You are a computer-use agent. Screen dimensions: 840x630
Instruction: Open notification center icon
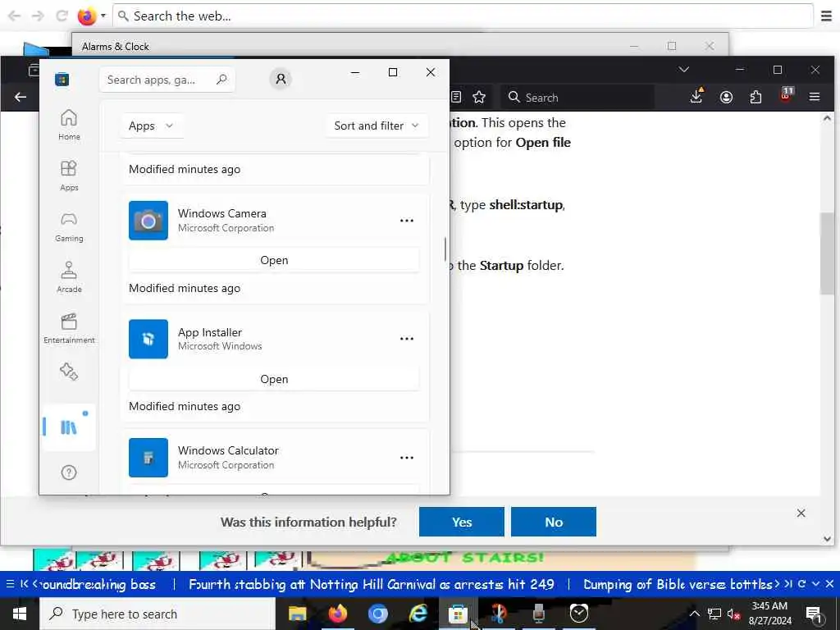pos(814,614)
